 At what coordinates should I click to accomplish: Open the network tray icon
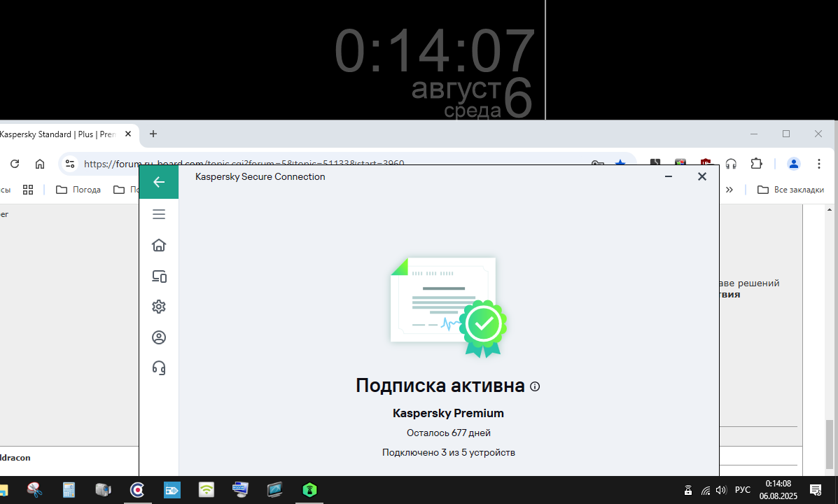(706, 490)
